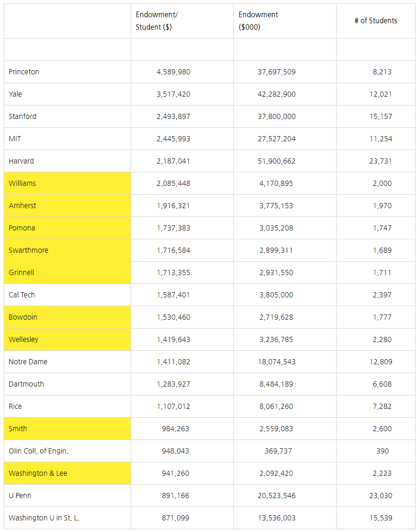
Task: Click the Endowment ($000) column header
Action: [258, 21]
